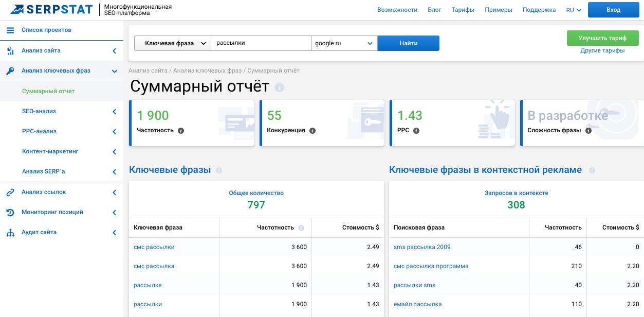Click the Общее количество link
The width and height of the screenshot is (644, 317).
pos(256,193)
